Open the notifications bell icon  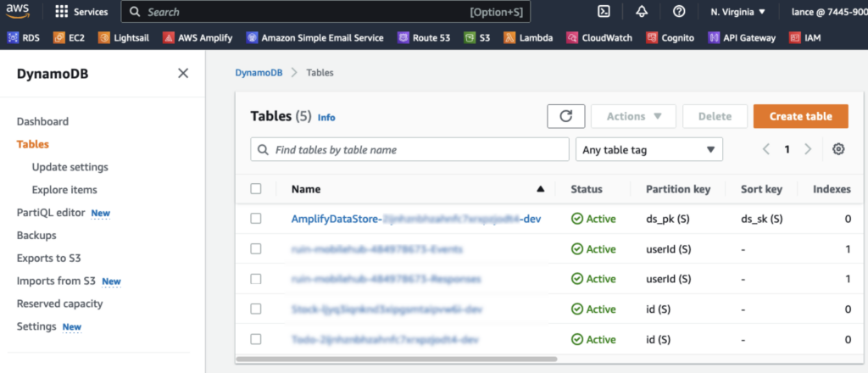(x=642, y=12)
